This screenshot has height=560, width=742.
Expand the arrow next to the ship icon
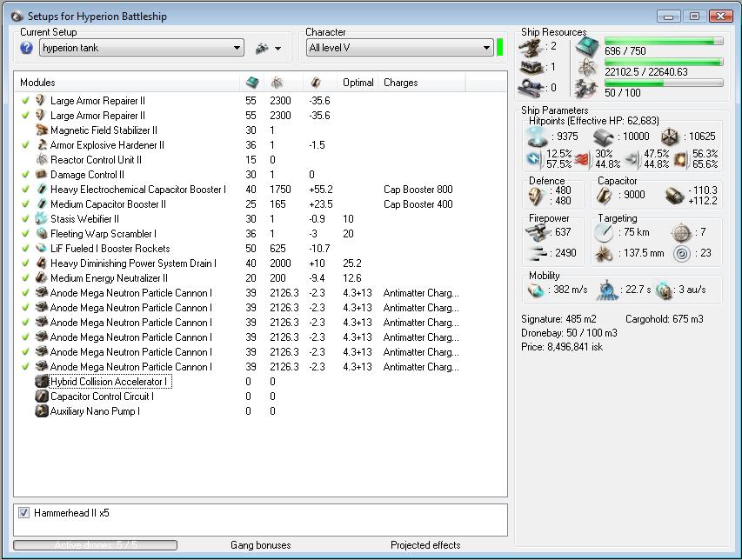(x=277, y=48)
